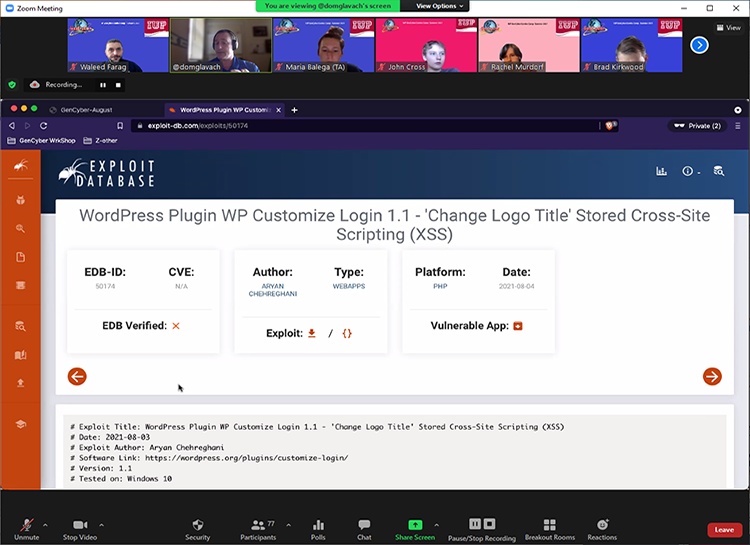The height and width of the screenshot is (545, 750).
Task: Click the PHP platform link
Action: click(440, 286)
